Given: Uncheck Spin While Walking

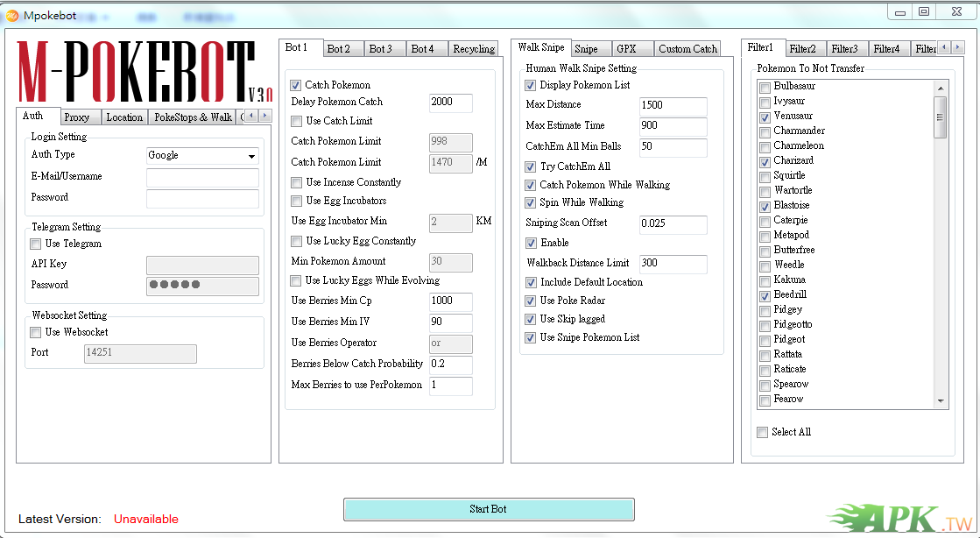Looking at the screenshot, I should (x=531, y=203).
